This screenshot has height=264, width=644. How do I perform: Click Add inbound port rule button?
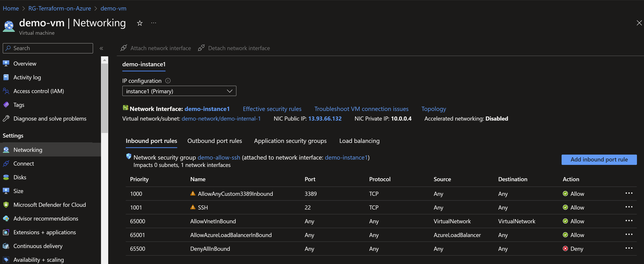tap(599, 160)
